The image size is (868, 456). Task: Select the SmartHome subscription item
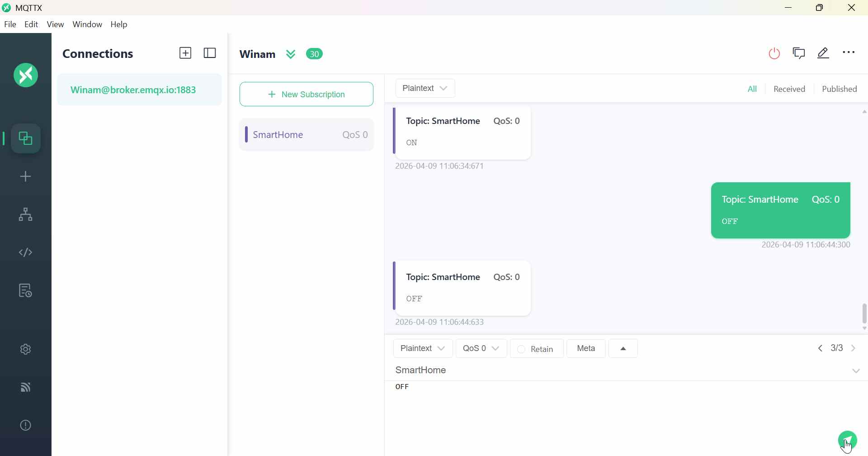307,135
